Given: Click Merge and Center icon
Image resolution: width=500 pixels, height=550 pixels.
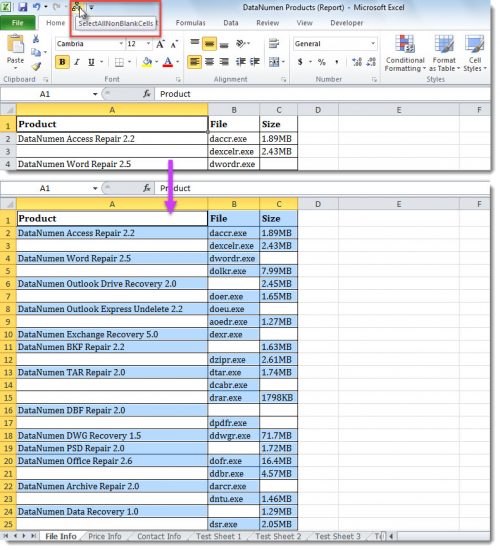Looking at the screenshot, I should tap(274, 62).
